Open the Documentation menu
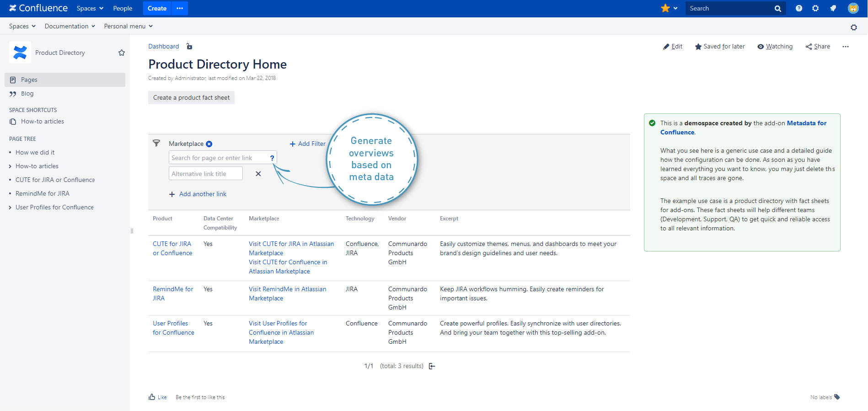This screenshot has height=411, width=868. (70, 26)
